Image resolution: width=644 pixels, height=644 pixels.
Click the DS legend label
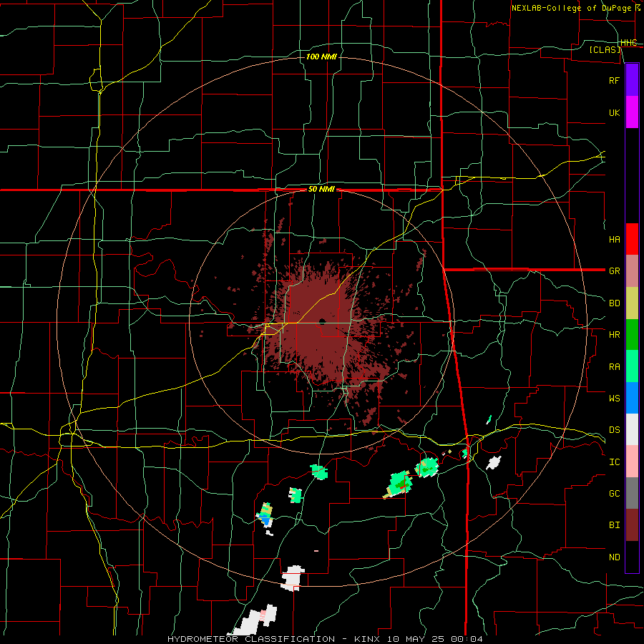tap(614, 430)
